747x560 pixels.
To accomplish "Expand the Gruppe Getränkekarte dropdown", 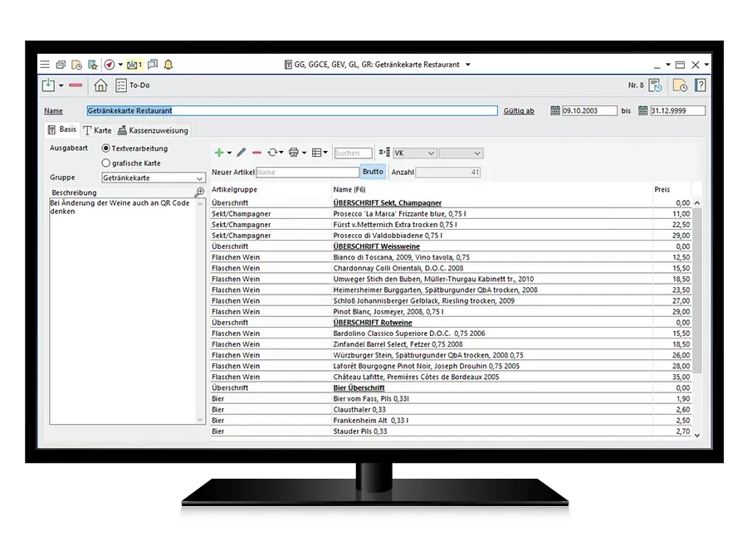I will (199, 178).
